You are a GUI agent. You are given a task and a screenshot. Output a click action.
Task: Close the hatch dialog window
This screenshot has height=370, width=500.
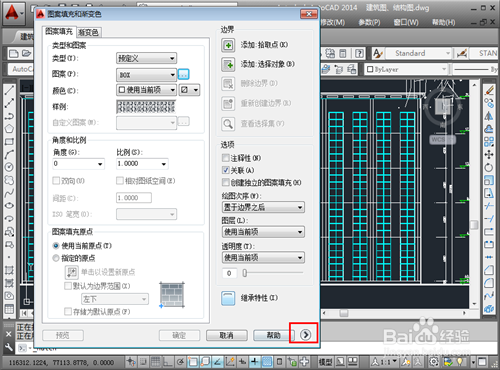(309, 14)
